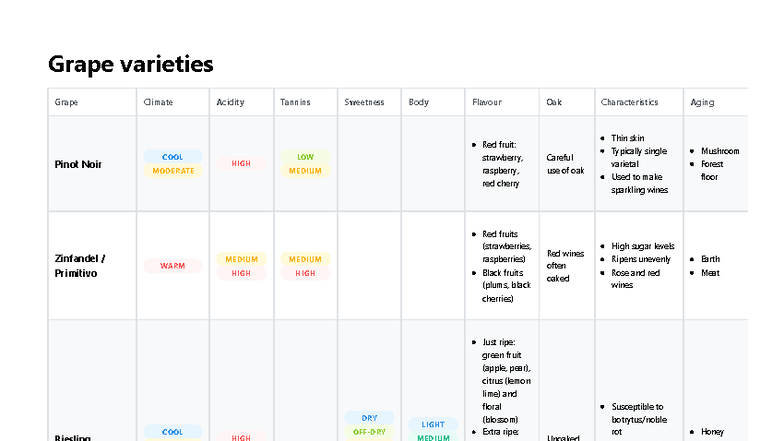Viewport: 784px width, 441px height.
Task: Click the OFF-DRY sweetness tag for Riesling
Action: click(x=369, y=432)
